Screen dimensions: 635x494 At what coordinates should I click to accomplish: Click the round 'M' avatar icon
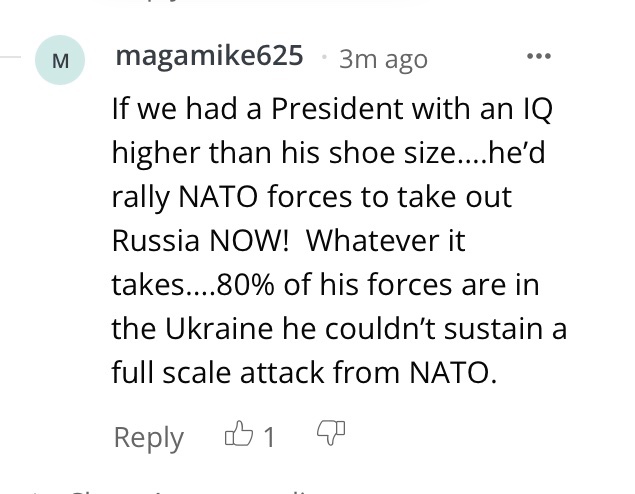[60, 60]
